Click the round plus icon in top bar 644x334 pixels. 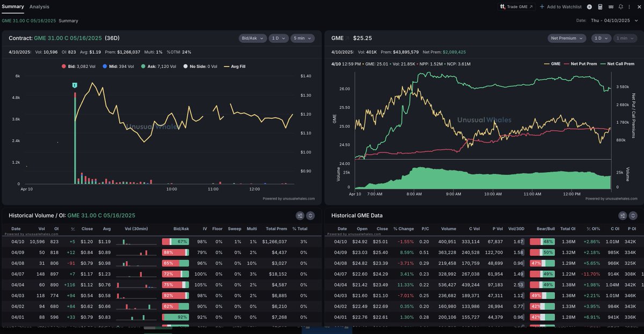(589, 6)
